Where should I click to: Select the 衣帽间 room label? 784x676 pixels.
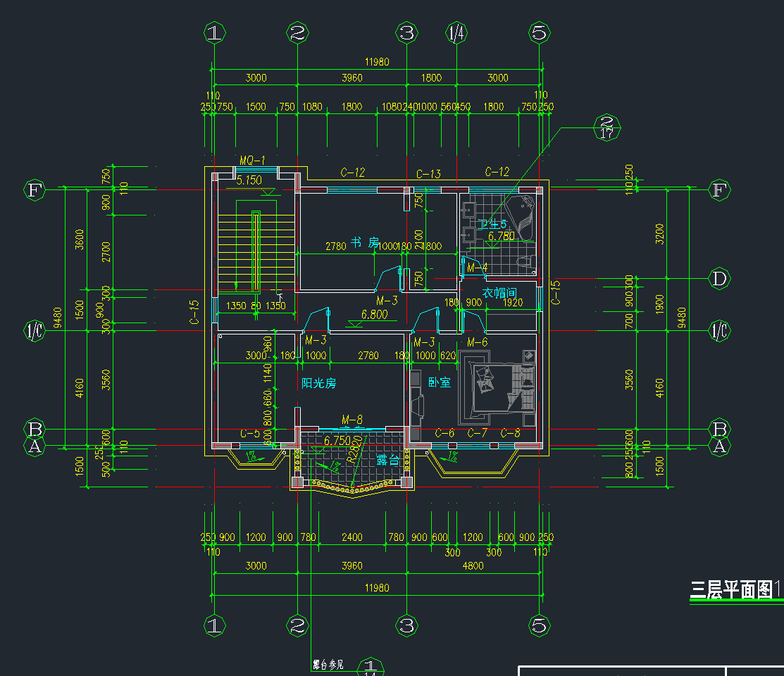click(499, 293)
